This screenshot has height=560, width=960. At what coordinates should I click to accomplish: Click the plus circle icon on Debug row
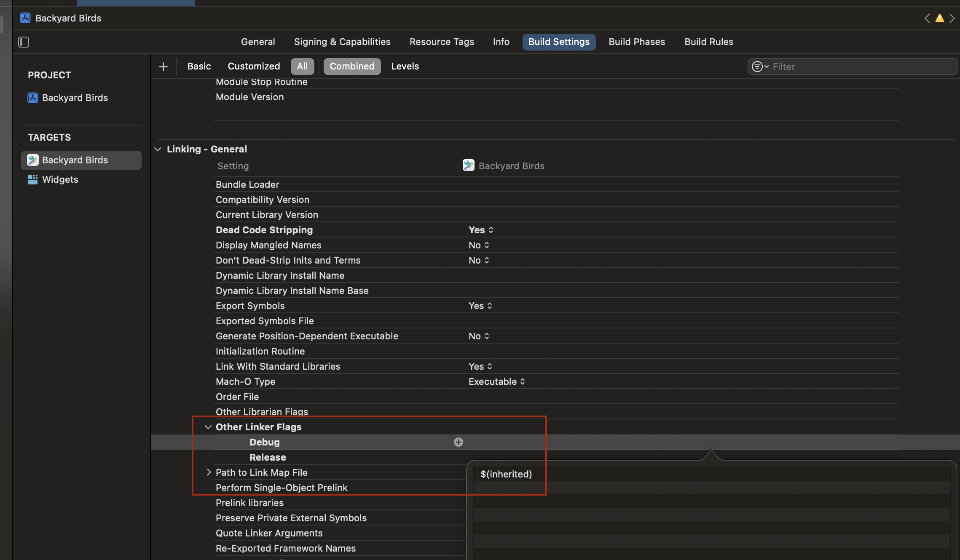tap(459, 442)
